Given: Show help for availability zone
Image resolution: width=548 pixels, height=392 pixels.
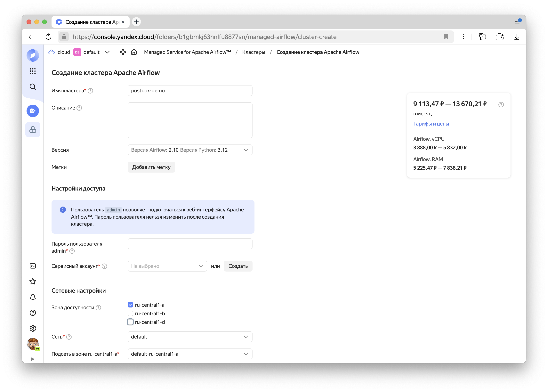Looking at the screenshot, I should (98, 307).
